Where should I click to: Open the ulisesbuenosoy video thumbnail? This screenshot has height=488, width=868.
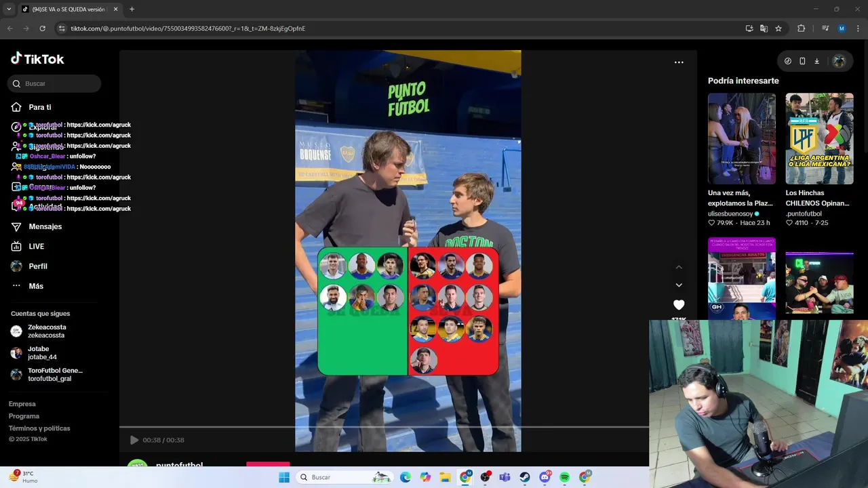[x=742, y=138]
